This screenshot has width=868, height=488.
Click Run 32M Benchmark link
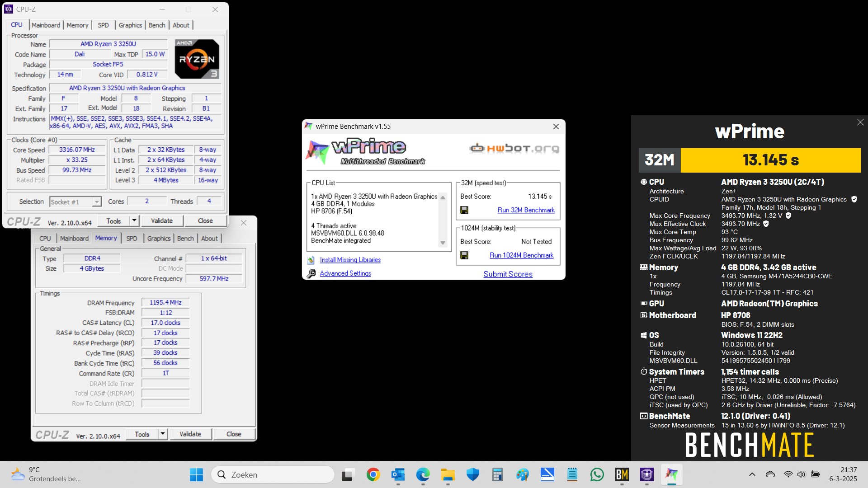526,210
